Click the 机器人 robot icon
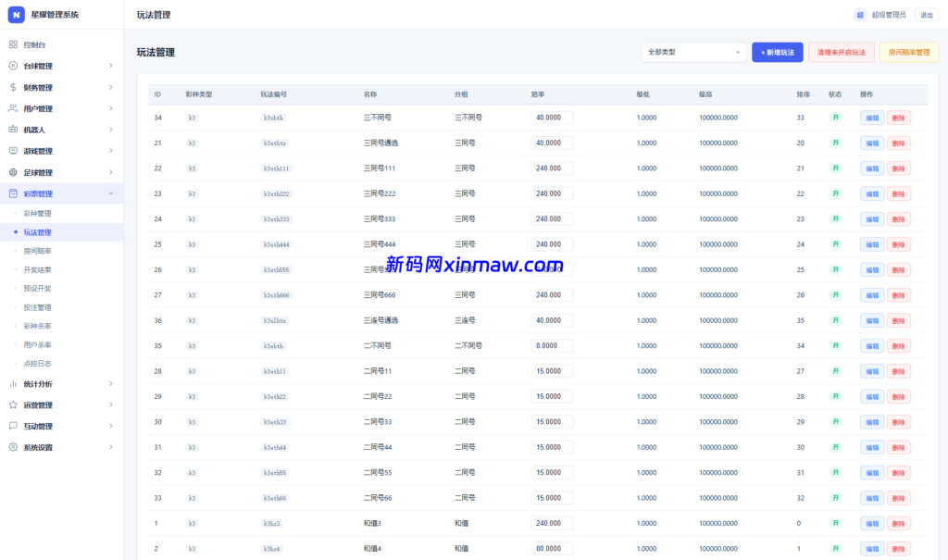 point(13,130)
